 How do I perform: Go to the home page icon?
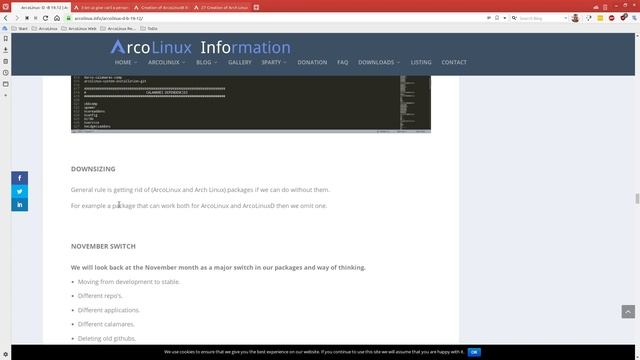[57, 18]
